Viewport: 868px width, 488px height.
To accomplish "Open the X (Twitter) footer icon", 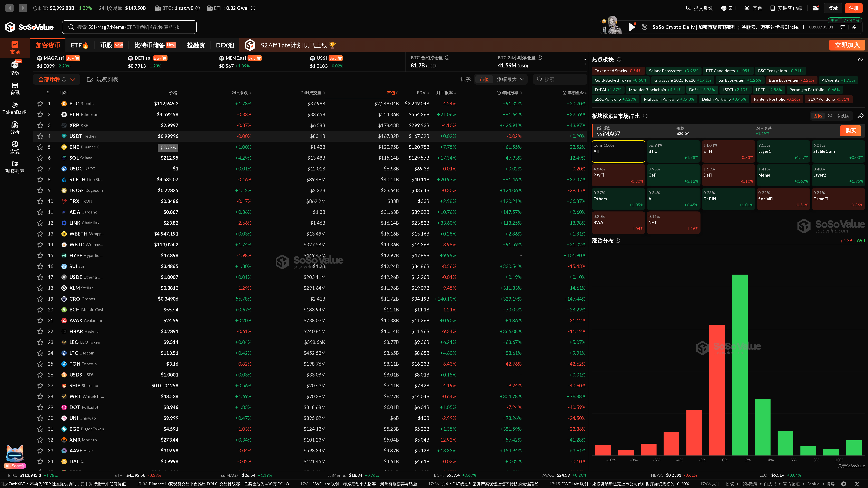I will (x=857, y=484).
